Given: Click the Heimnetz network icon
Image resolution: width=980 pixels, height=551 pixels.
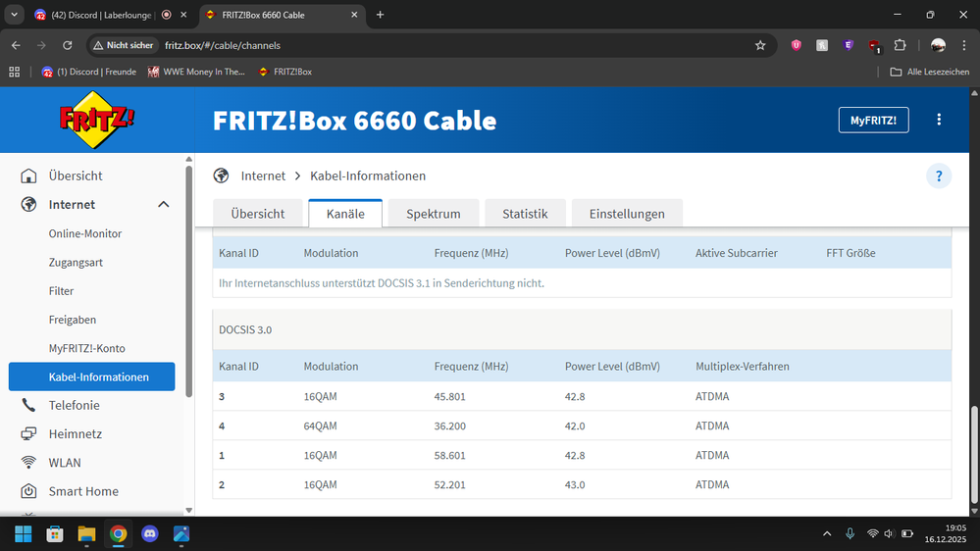Looking at the screenshot, I should tap(28, 433).
